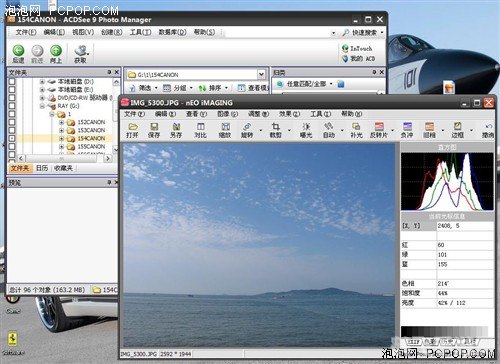Pin the 文件夹 panel with pushpin icon
The image size is (500, 364).
tap(109, 72)
